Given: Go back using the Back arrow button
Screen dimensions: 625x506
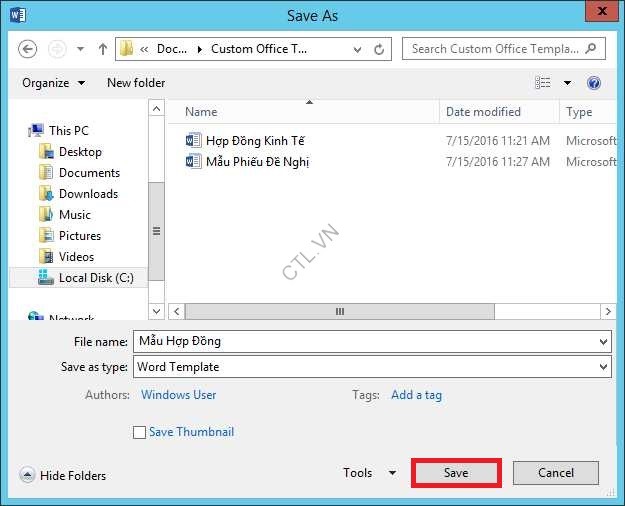Looking at the screenshot, I should [x=28, y=49].
